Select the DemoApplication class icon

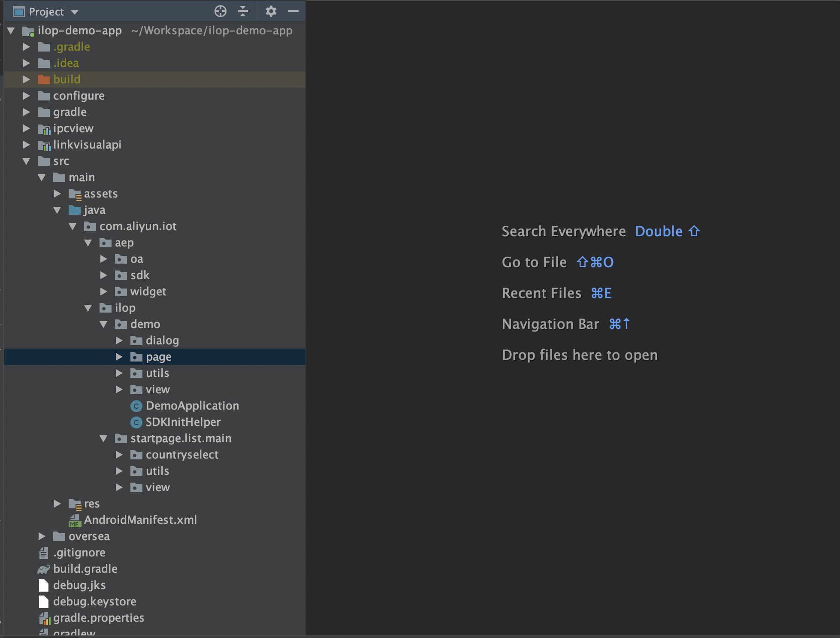coord(136,406)
